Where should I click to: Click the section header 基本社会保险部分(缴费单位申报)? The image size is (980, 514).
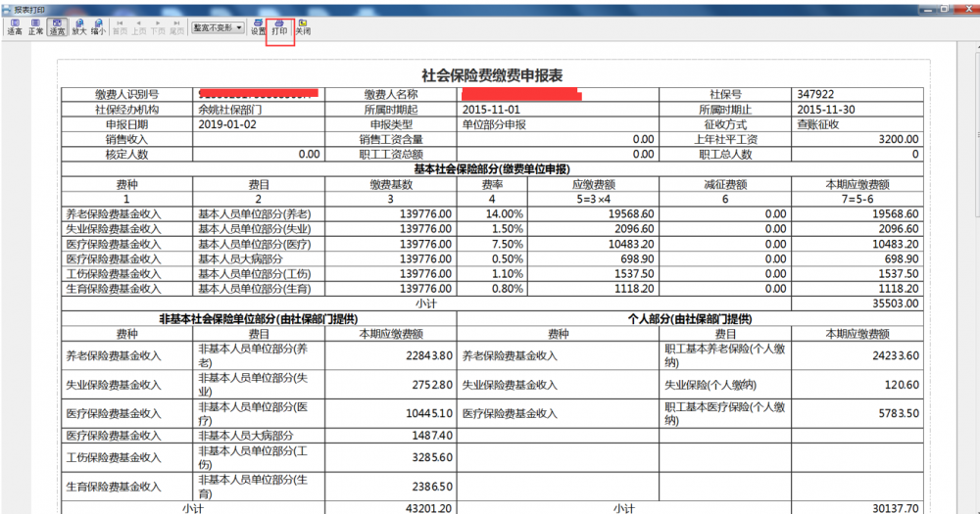coord(492,169)
